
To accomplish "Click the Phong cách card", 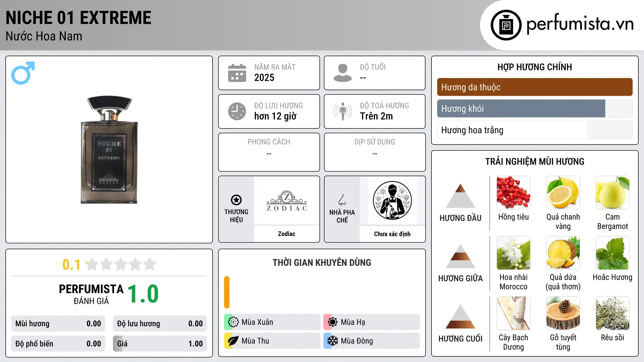I will 269,152.
